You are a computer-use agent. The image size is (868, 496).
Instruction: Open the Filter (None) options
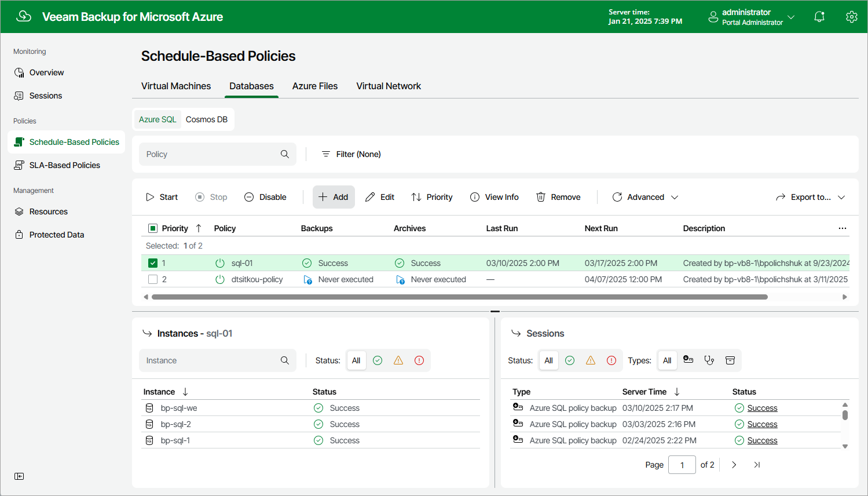tap(351, 154)
